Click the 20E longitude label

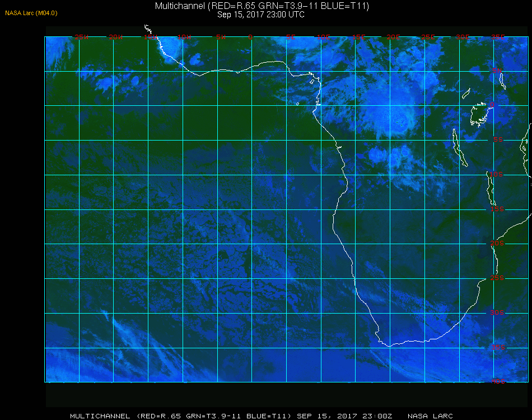(x=393, y=37)
